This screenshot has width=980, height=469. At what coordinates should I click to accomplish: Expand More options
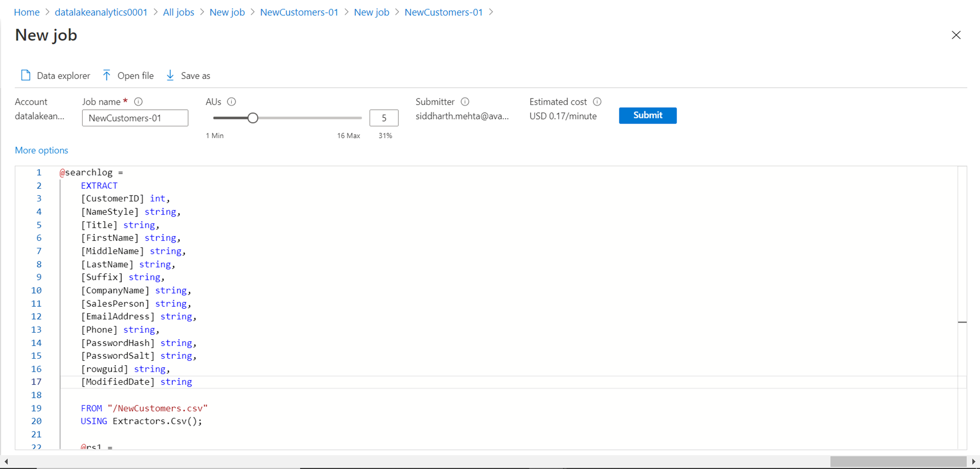[42, 150]
